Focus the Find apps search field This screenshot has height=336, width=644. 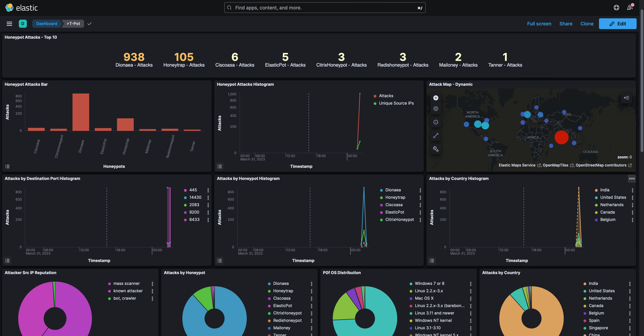pyautogui.click(x=325, y=8)
